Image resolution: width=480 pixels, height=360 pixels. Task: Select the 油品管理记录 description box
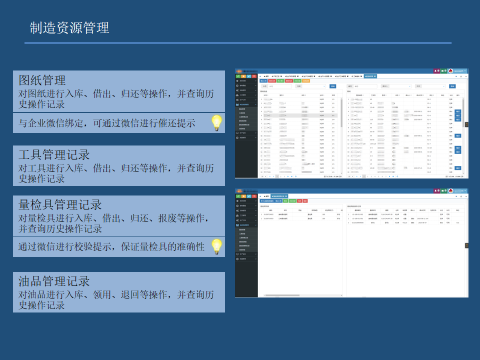pos(119,292)
